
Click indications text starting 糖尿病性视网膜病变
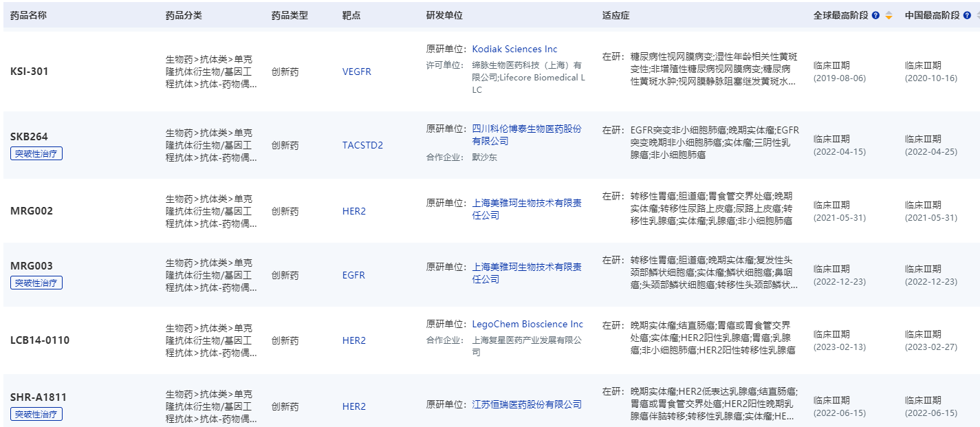point(714,69)
